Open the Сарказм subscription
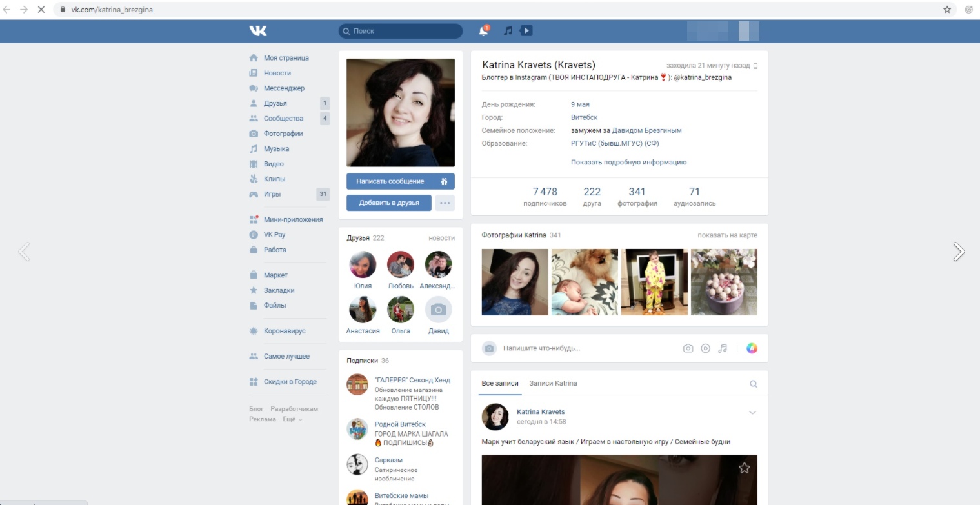This screenshot has height=505, width=980. [388, 460]
